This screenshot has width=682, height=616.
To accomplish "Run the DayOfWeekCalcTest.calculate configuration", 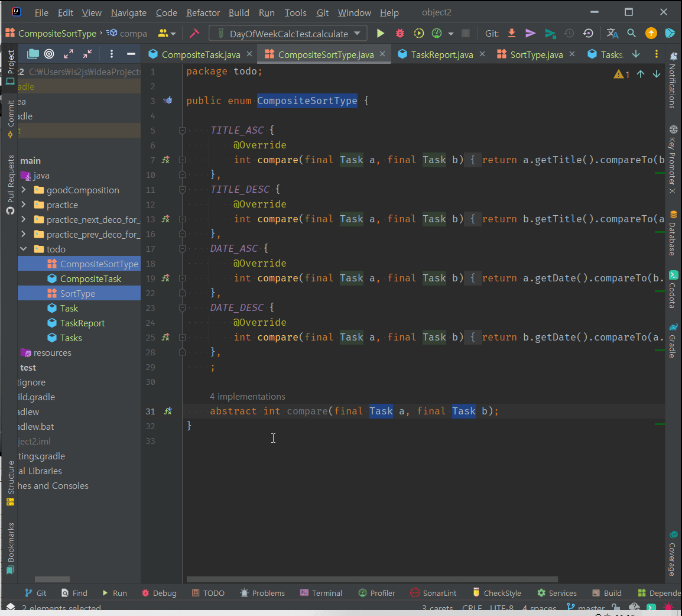I will click(381, 34).
